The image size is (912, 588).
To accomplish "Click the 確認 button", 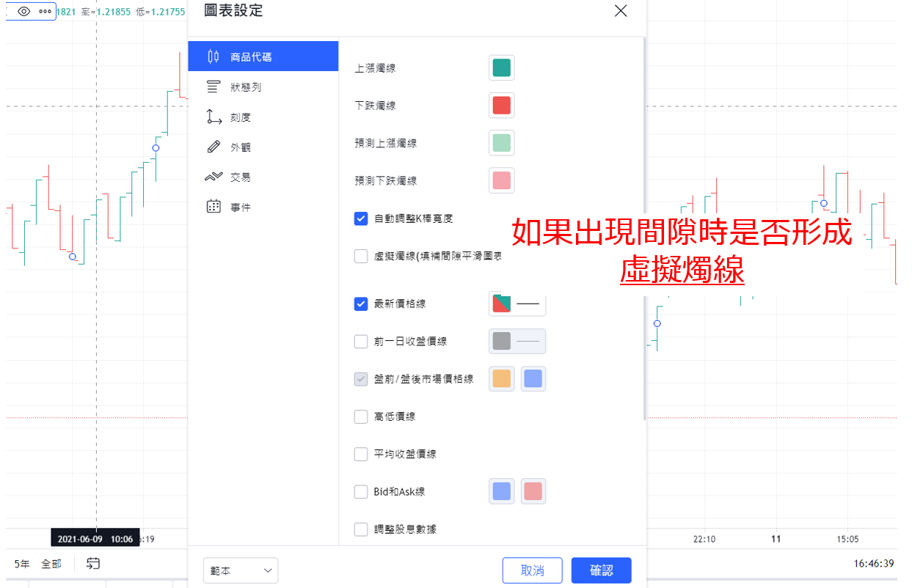I will pos(602,570).
